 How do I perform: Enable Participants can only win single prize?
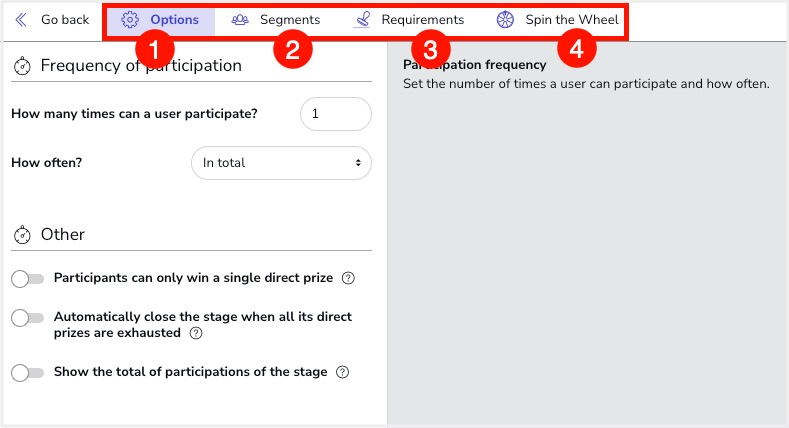pos(28,278)
